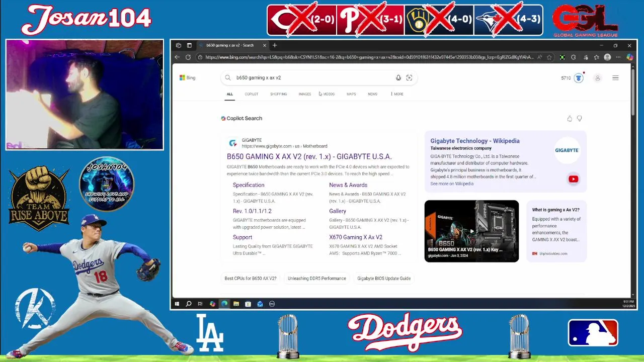Screen dimensions: 644x362
Task: Open Microsoft Rewards medal icon
Action: pos(579,78)
